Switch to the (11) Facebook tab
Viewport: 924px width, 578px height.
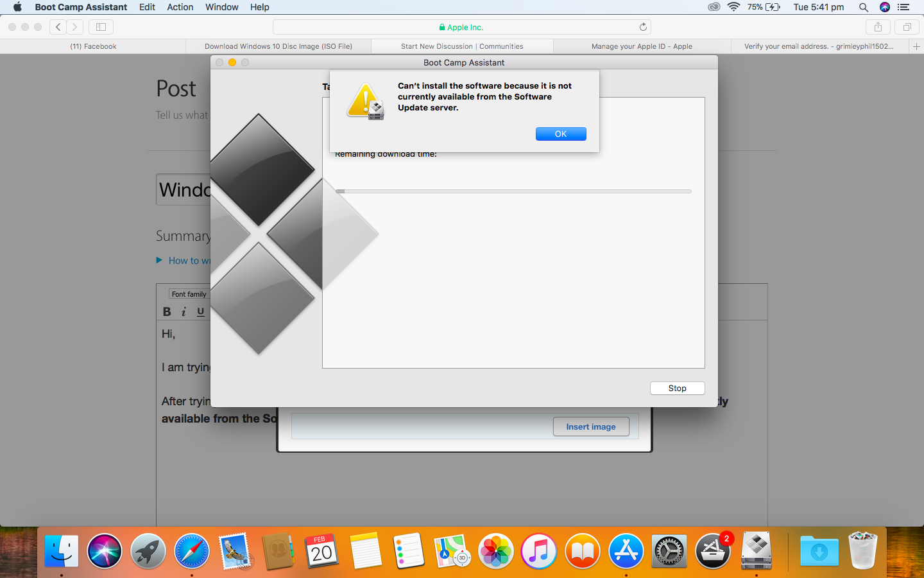(x=93, y=46)
